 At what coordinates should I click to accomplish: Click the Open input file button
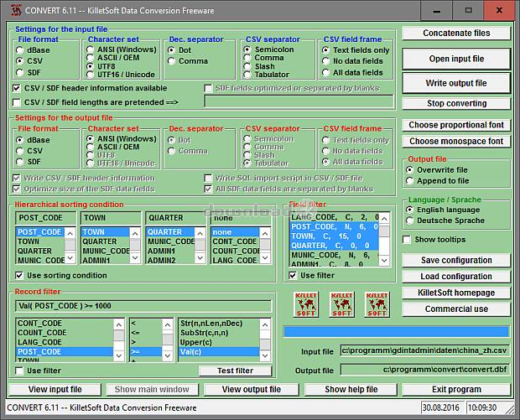coord(456,59)
